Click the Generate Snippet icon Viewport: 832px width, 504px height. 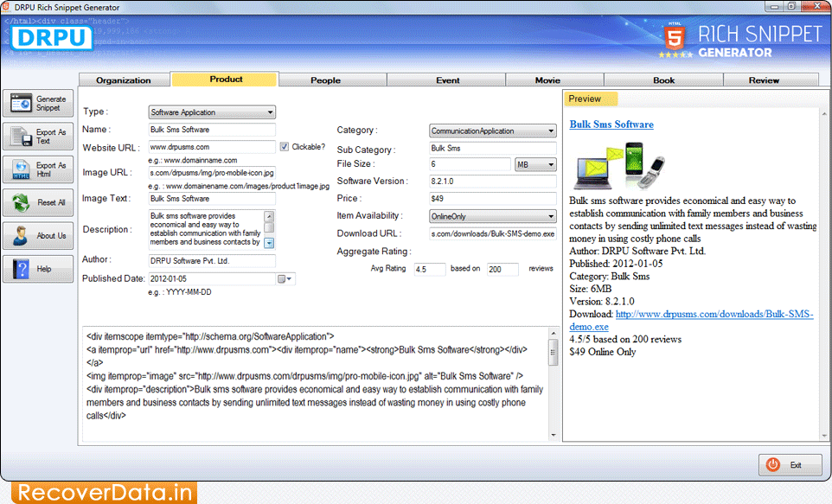21,103
